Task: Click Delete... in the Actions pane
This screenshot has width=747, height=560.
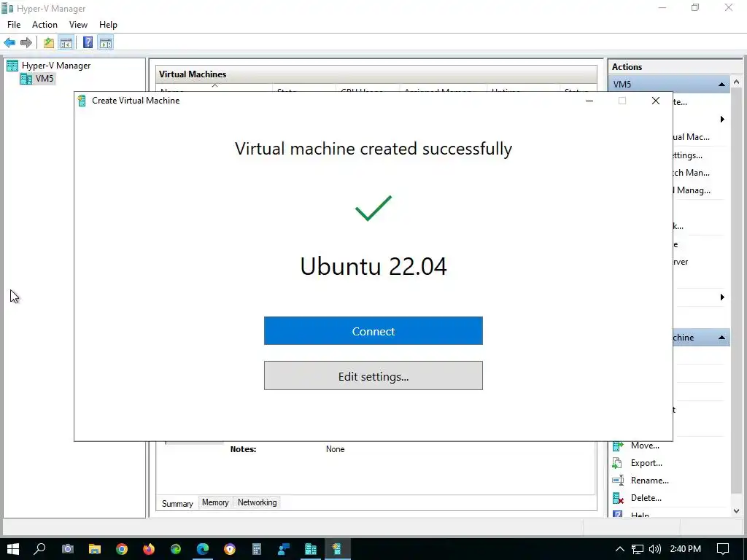Action: point(646,498)
